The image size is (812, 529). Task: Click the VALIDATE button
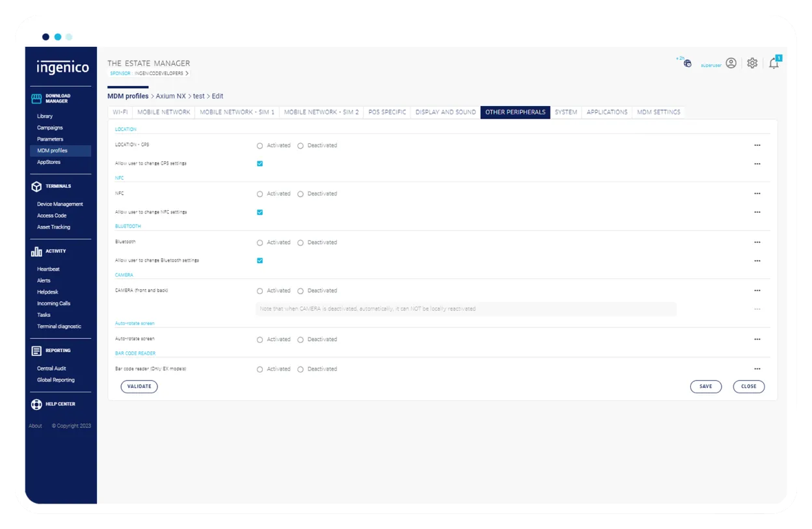[x=139, y=387]
